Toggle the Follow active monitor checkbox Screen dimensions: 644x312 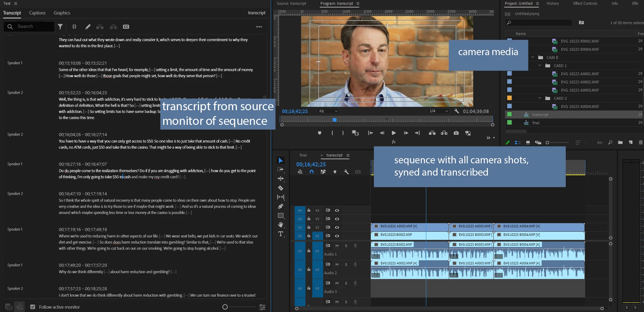[x=33, y=307]
